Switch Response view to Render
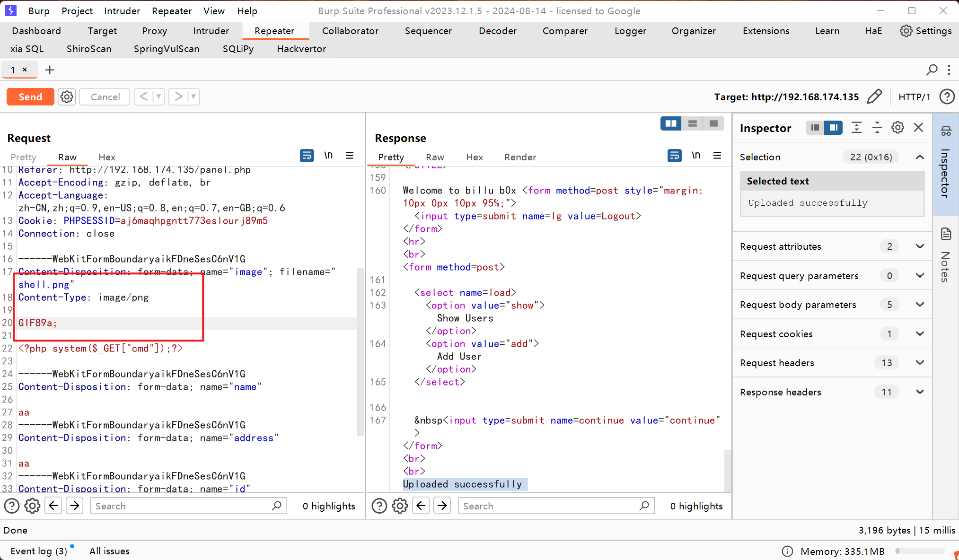This screenshot has width=959, height=560. (520, 157)
